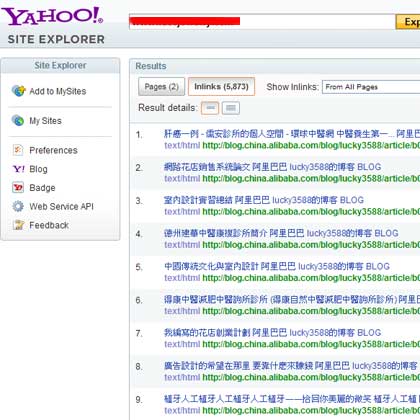Click the Feedback pencil icon

18,225
